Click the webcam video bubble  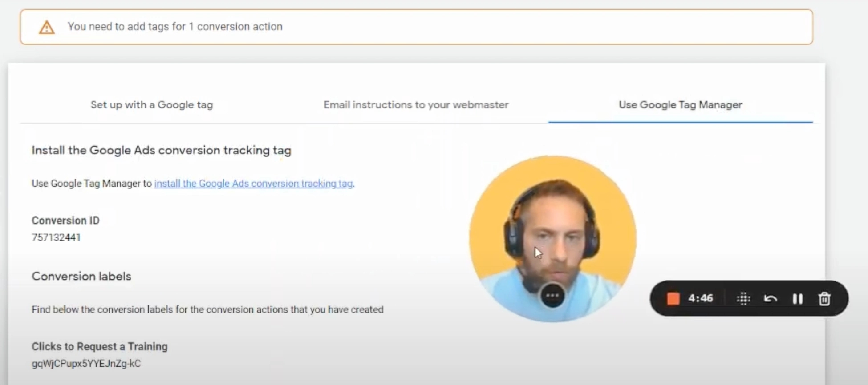click(x=552, y=238)
